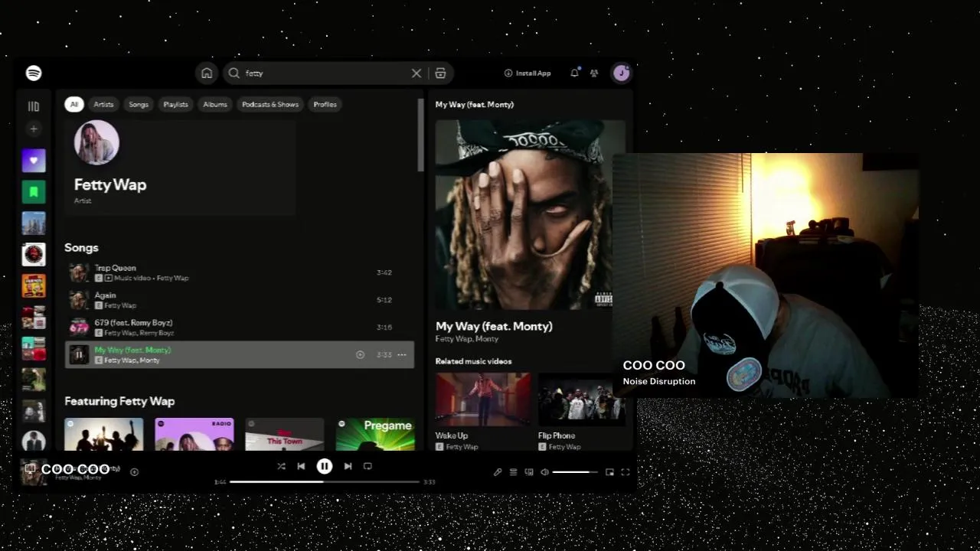Screen dimensions: 980x551
Task: Enter full screen mode icon
Action: point(625,472)
